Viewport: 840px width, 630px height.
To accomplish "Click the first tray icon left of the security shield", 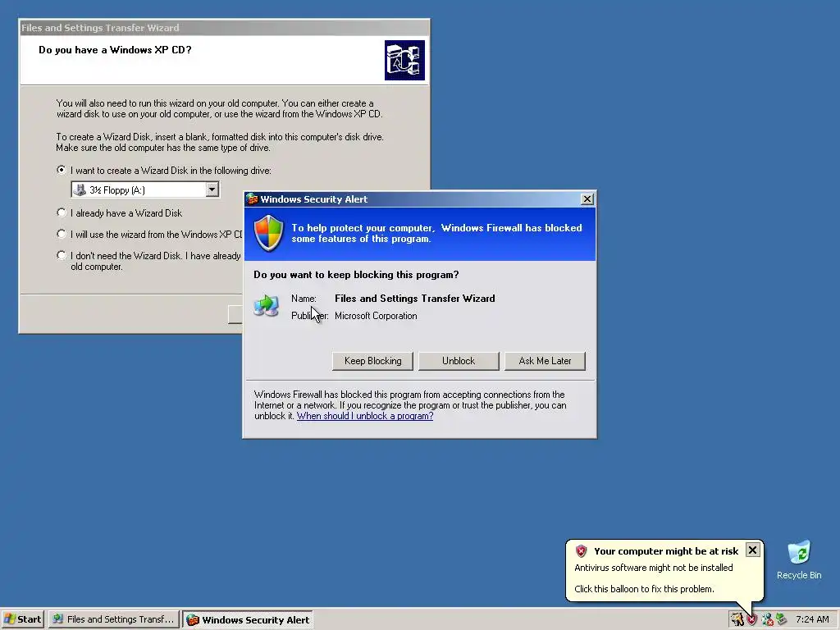I will point(737,619).
